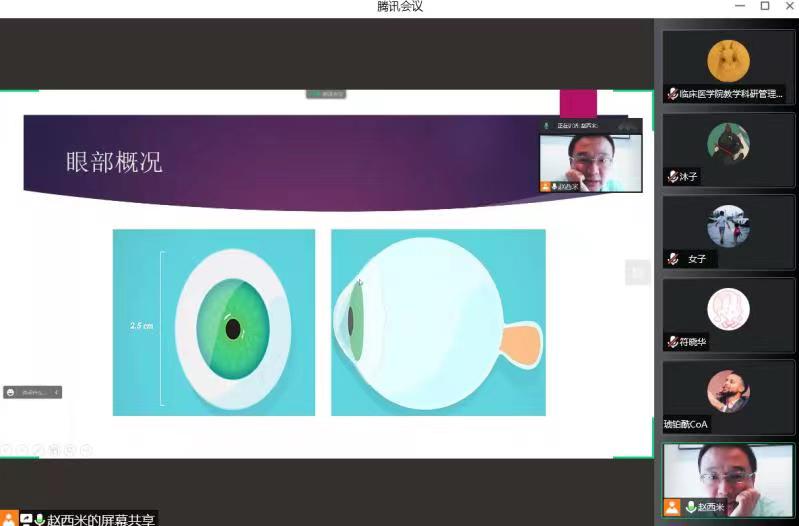
Task: Click 赵西米's highlighted video tile in sidebar
Action: pos(727,479)
